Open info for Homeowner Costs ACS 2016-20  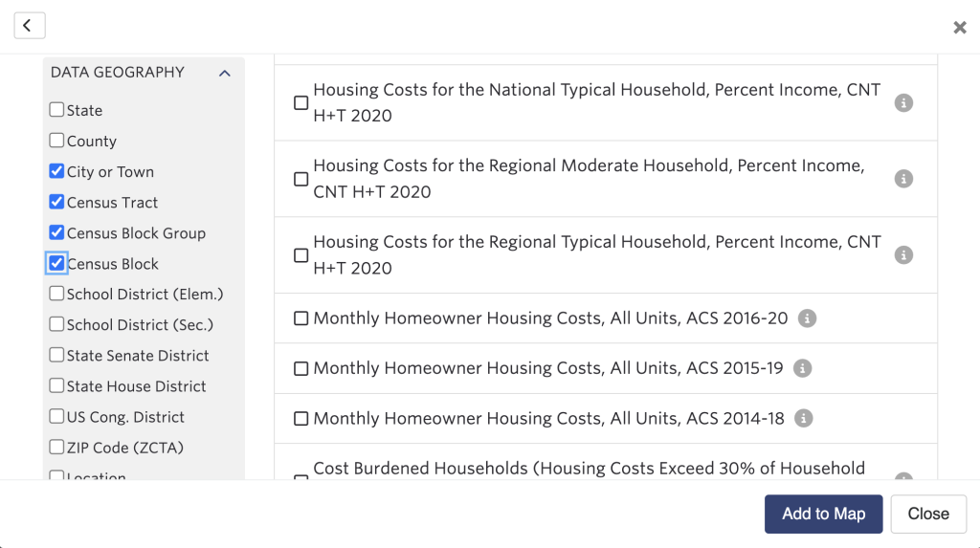pos(807,318)
